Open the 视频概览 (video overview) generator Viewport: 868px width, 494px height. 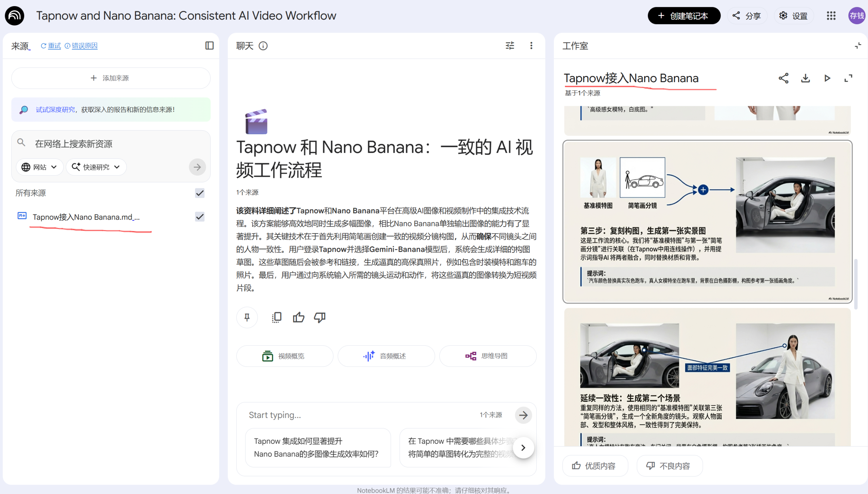(x=284, y=356)
